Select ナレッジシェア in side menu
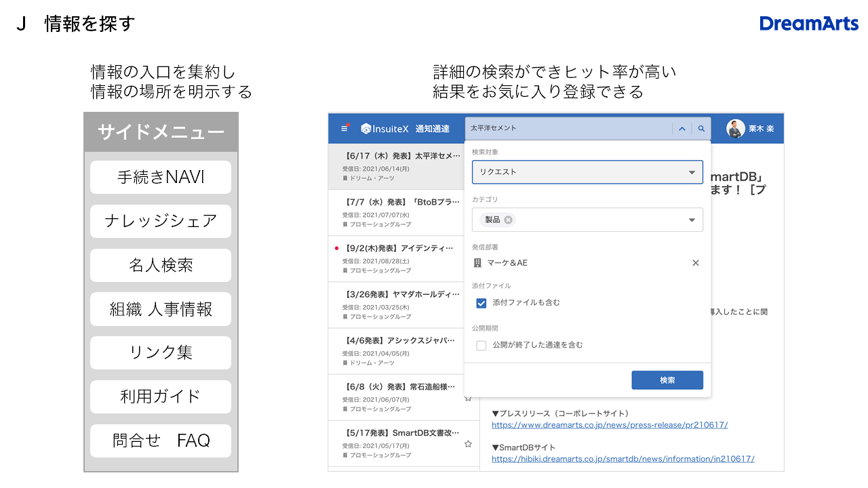Viewport: 868px width, 488px height. pyautogui.click(x=161, y=221)
